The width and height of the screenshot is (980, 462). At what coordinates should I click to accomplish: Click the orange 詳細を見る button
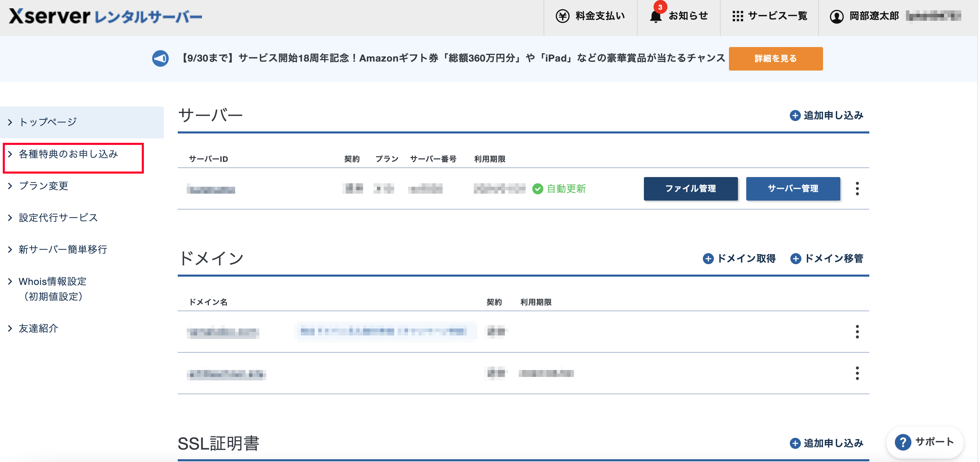[775, 58]
